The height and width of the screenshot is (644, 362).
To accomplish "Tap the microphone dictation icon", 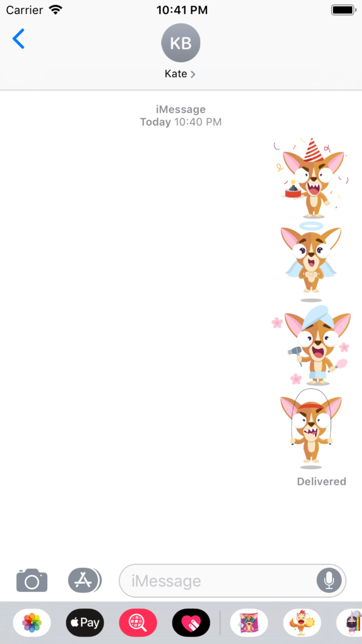I will (329, 580).
